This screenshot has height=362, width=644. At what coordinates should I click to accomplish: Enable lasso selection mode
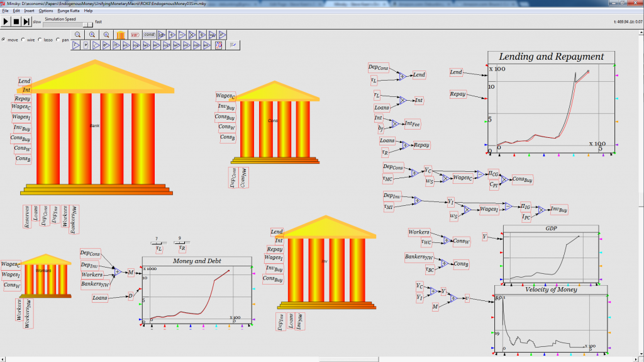point(39,40)
